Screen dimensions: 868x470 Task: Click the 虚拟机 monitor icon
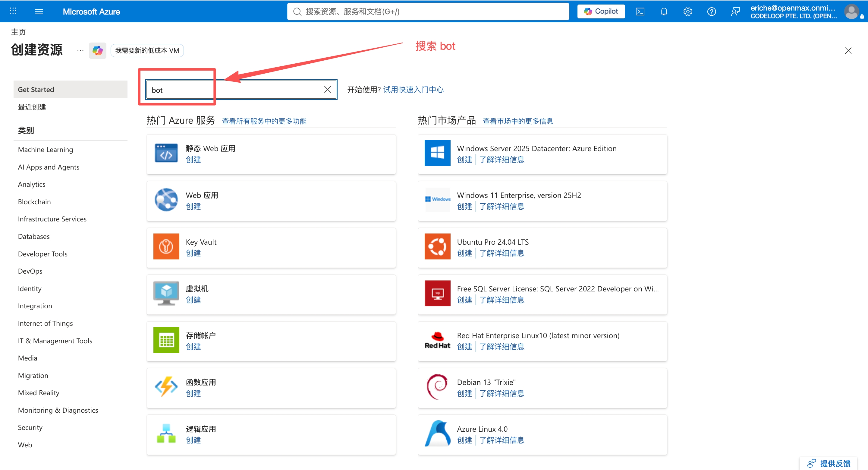click(166, 293)
